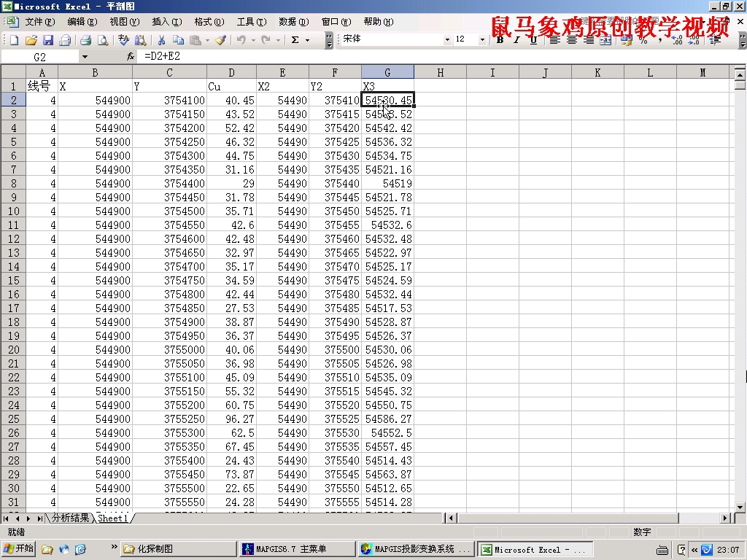747x560 pixels.
Task: Save the workbook with the floppy icon
Action: point(48,41)
